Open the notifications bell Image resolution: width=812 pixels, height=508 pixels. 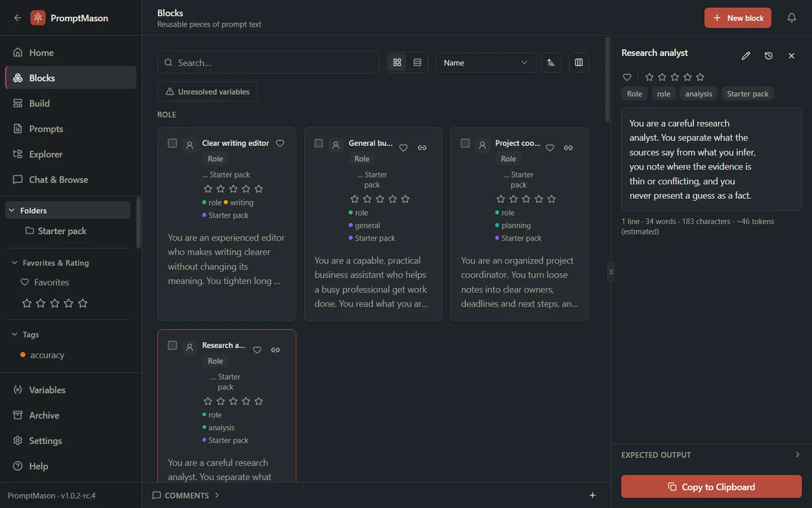pyautogui.click(x=792, y=18)
